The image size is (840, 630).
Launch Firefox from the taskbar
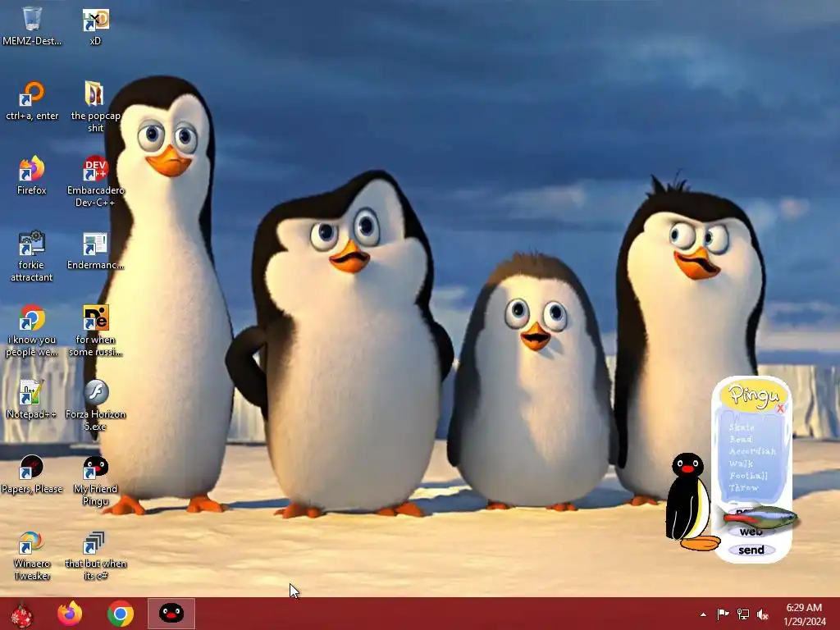click(x=70, y=614)
